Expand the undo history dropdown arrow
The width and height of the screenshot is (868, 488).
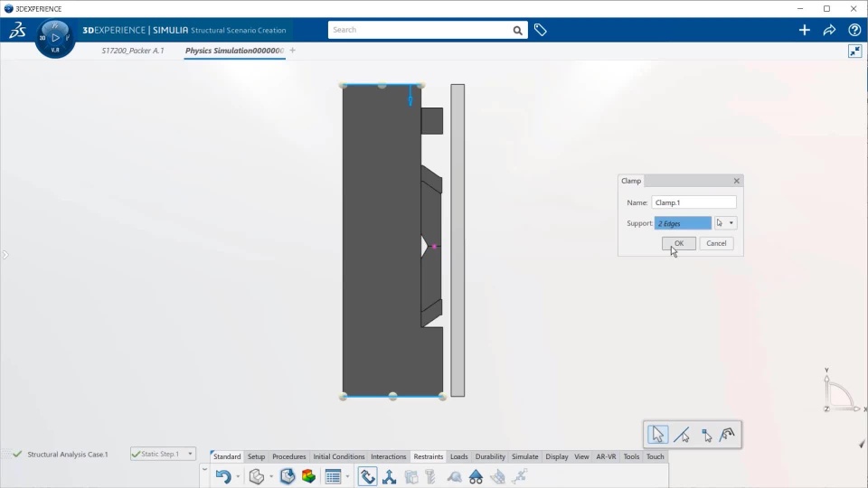tap(238, 476)
